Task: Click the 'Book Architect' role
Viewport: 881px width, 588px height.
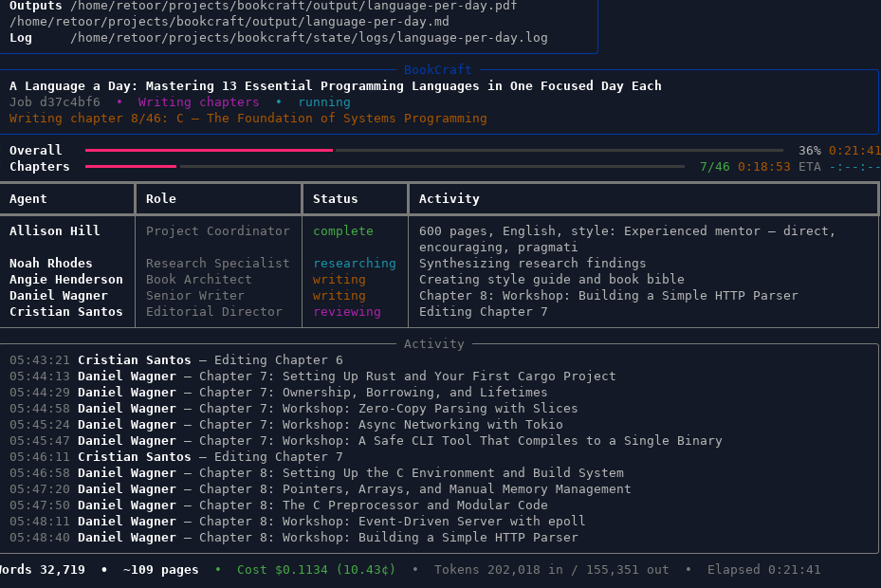Action: tap(198, 280)
